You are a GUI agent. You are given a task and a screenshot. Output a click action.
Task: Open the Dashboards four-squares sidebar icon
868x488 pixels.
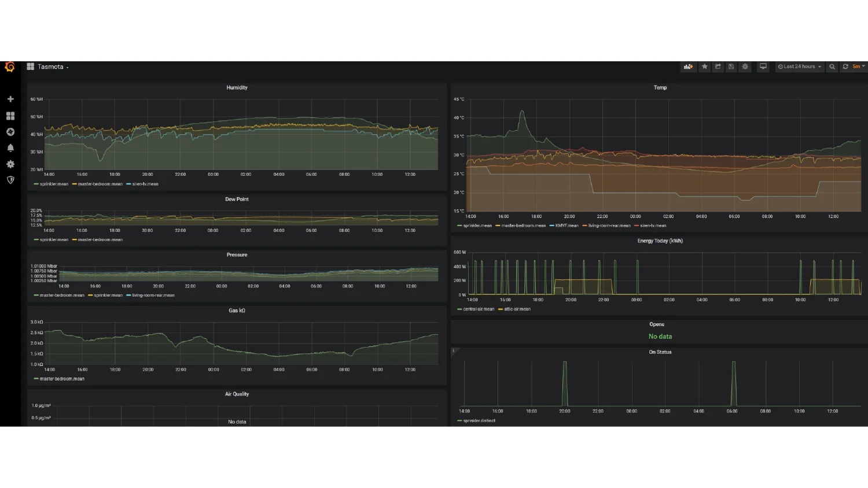pyautogui.click(x=10, y=116)
